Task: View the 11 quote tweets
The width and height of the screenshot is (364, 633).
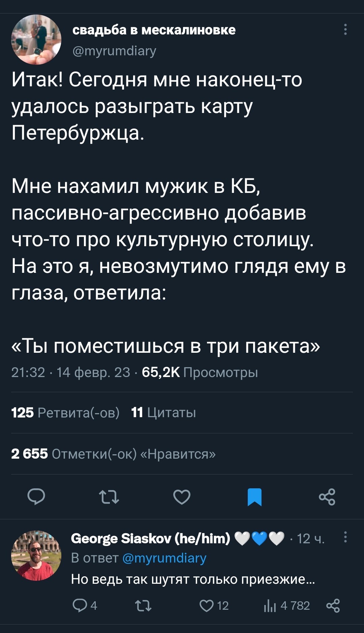Action: [163, 412]
